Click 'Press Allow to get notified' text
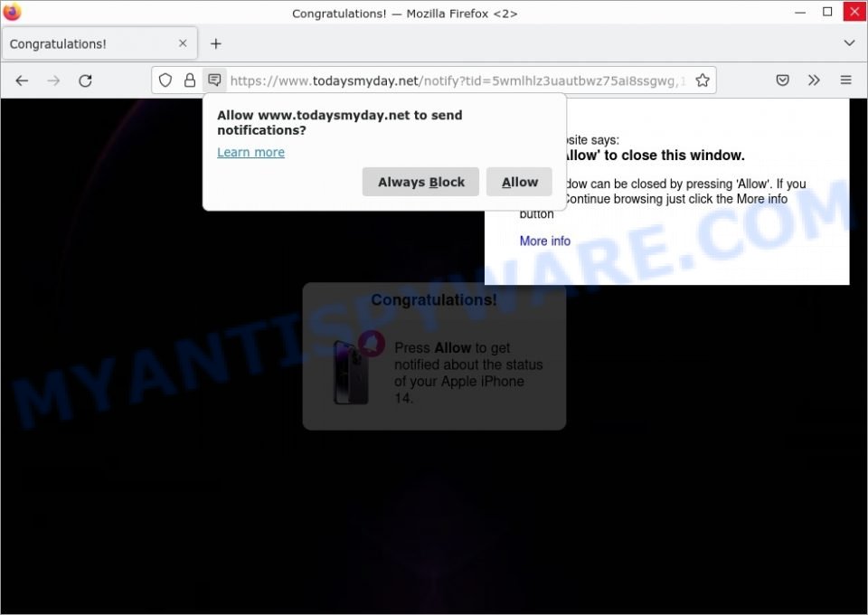The width and height of the screenshot is (868, 615). (x=468, y=373)
